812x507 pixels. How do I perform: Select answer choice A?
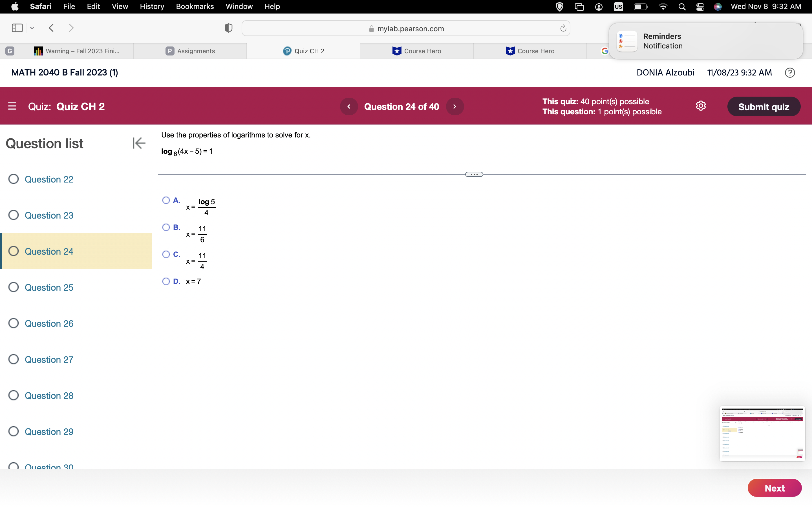tap(166, 200)
